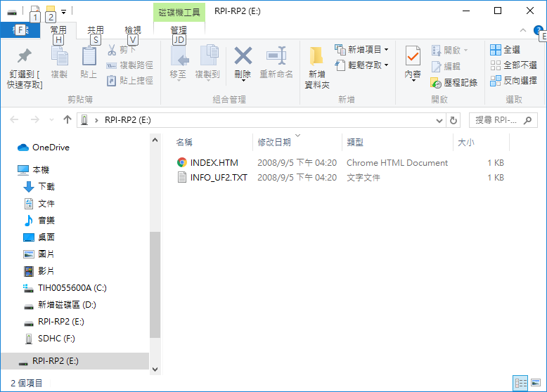Click the Chrome icon of INDEX.HTM
547x392 pixels.
[x=182, y=162]
